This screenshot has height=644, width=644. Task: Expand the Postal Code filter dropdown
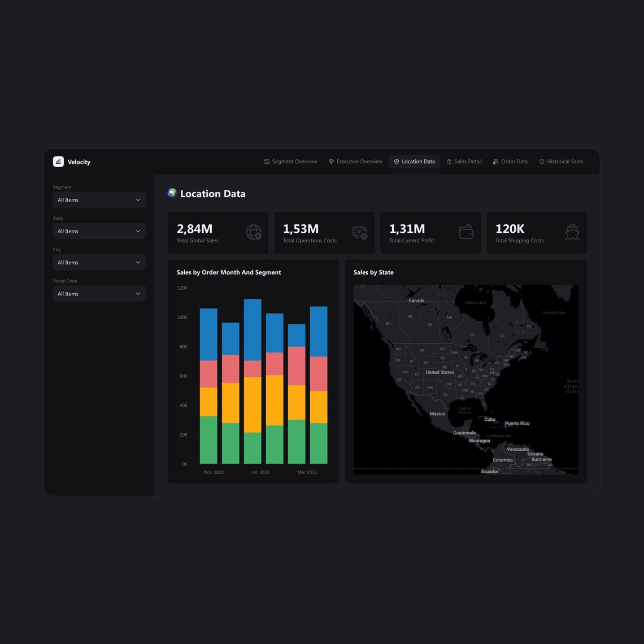pos(99,293)
